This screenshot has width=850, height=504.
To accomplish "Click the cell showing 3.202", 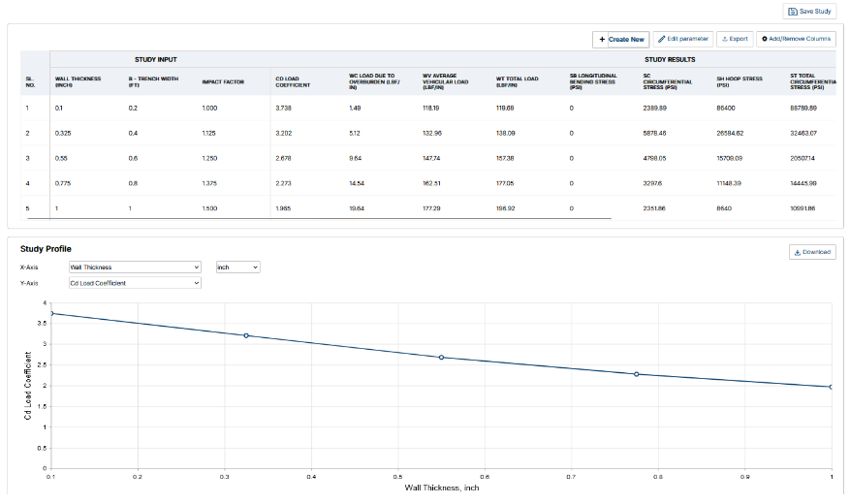I will point(284,134).
